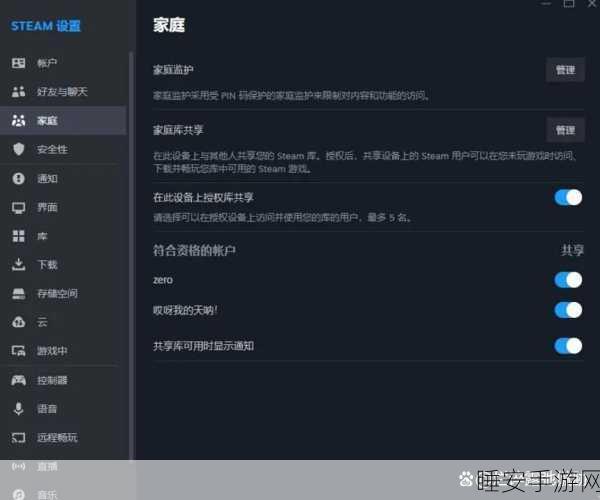
Task: Click the zero account name
Action: (x=163, y=280)
